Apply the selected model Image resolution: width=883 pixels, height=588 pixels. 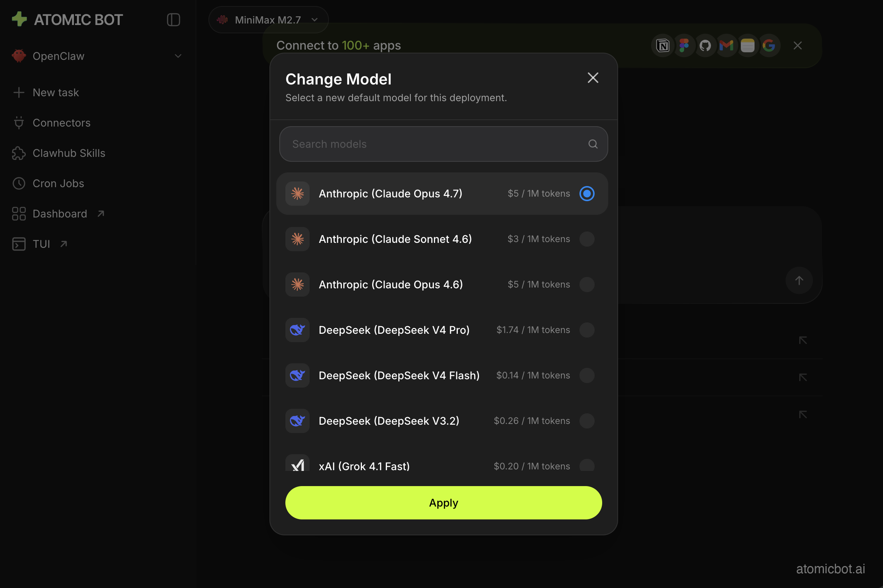tap(443, 503)
